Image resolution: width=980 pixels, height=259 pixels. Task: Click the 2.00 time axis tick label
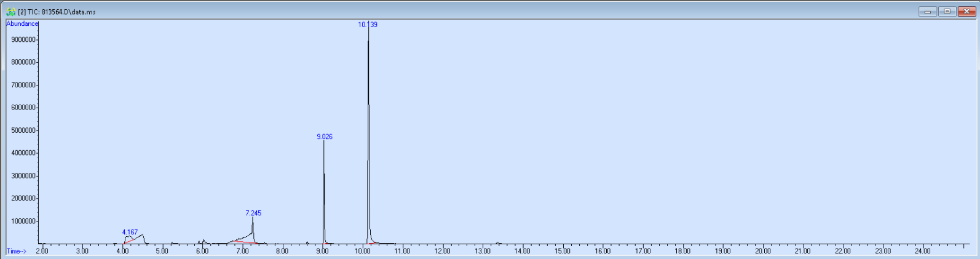[x=42, y=251]
